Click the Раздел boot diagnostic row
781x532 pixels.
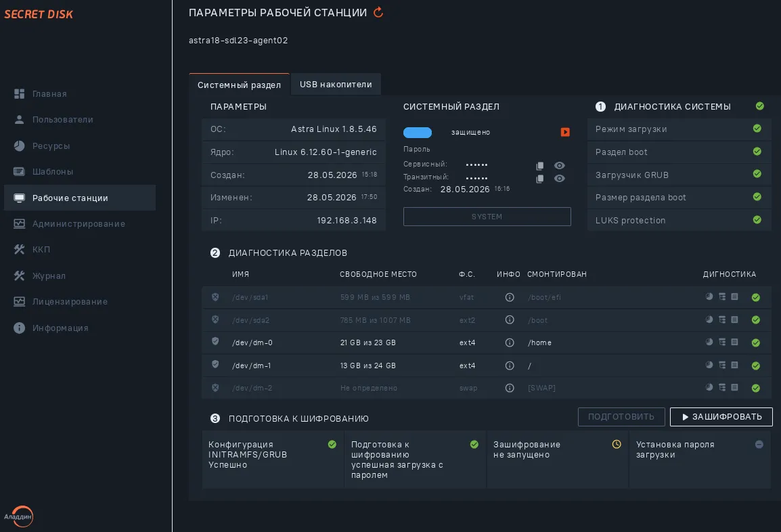pyautogui.click(x=679, y=152)
